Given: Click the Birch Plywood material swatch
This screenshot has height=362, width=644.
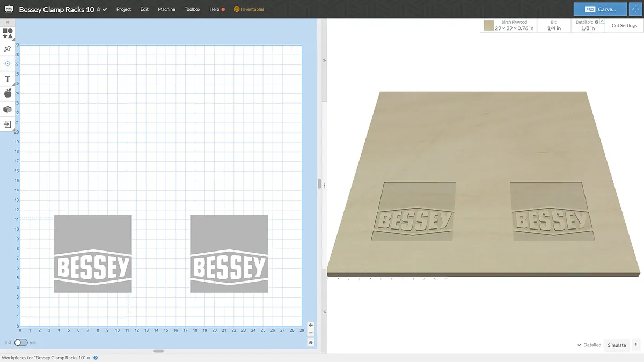Looking at the screenshot, I should (x=488, y=26).
